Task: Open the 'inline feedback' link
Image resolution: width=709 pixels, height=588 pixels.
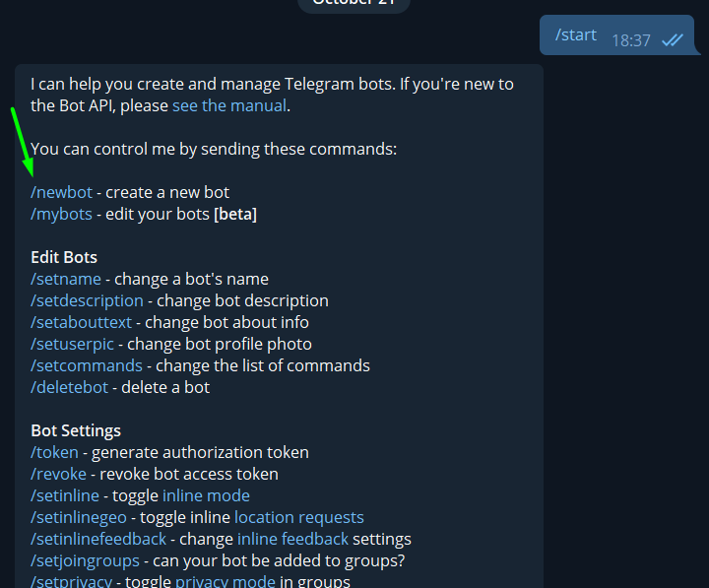Action: pos(293,540)
